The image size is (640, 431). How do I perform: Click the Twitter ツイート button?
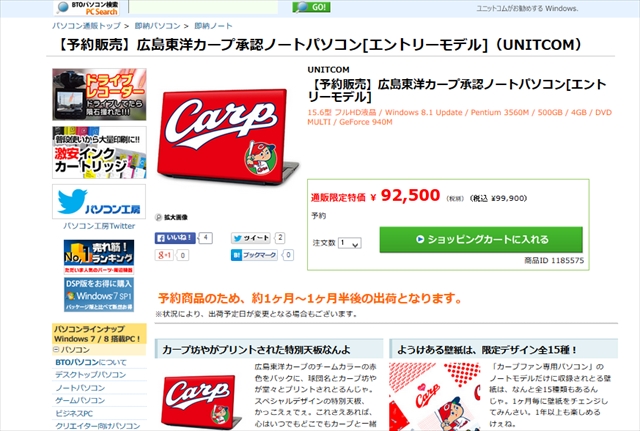tap(251, 238)
